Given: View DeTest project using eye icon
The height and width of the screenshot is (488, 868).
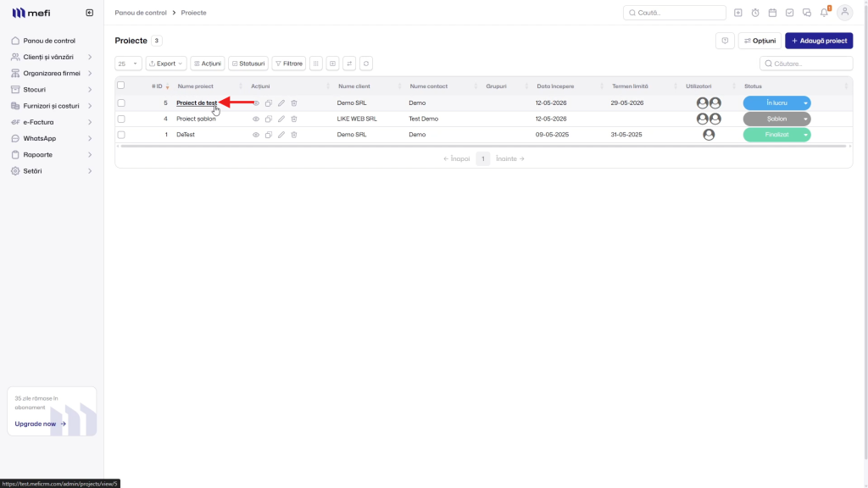Looking at the screenshot, I should [x=256, y=135].
